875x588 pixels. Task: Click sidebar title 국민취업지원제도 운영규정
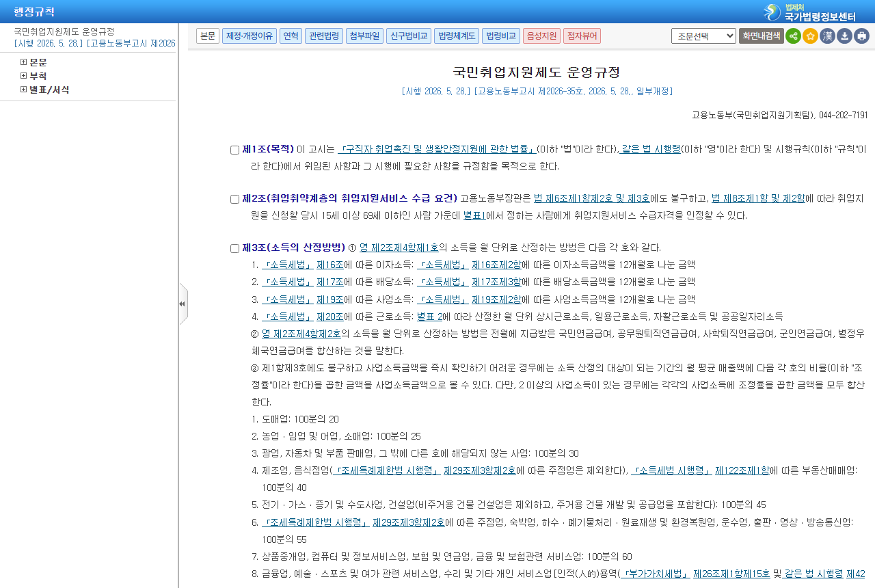click(64, 31)
